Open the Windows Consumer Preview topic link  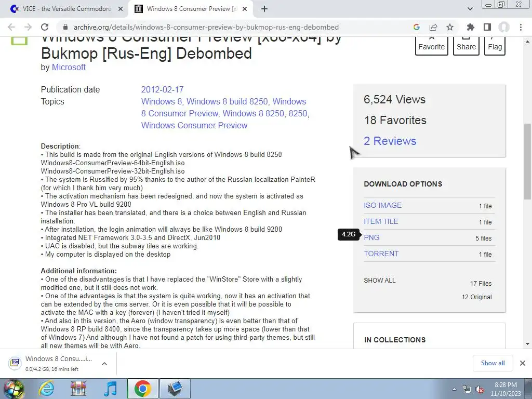pyautogui.click(x=194, y=125)
